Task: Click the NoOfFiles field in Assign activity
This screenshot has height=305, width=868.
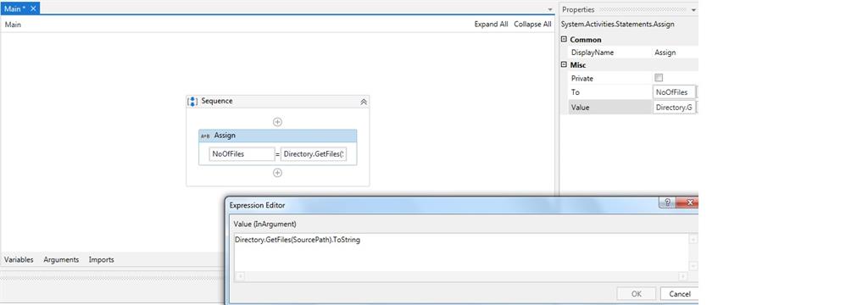Action: coord(242,154)
